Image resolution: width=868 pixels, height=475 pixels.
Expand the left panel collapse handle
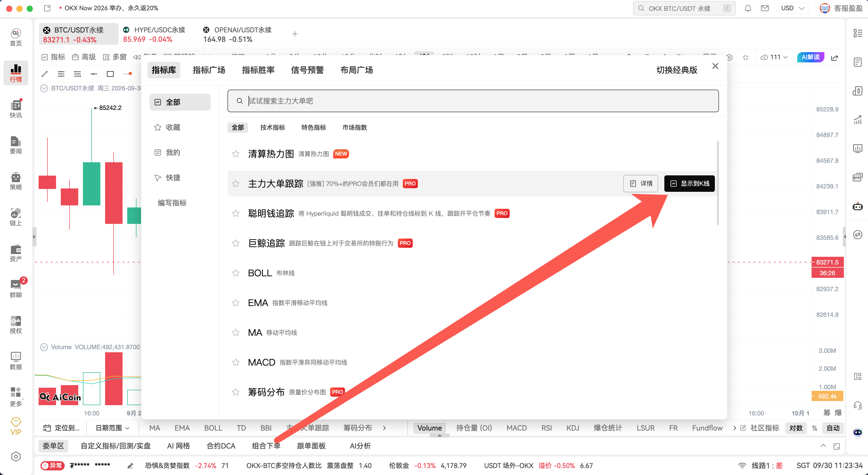pyautogui.click(x=34, y=237)
